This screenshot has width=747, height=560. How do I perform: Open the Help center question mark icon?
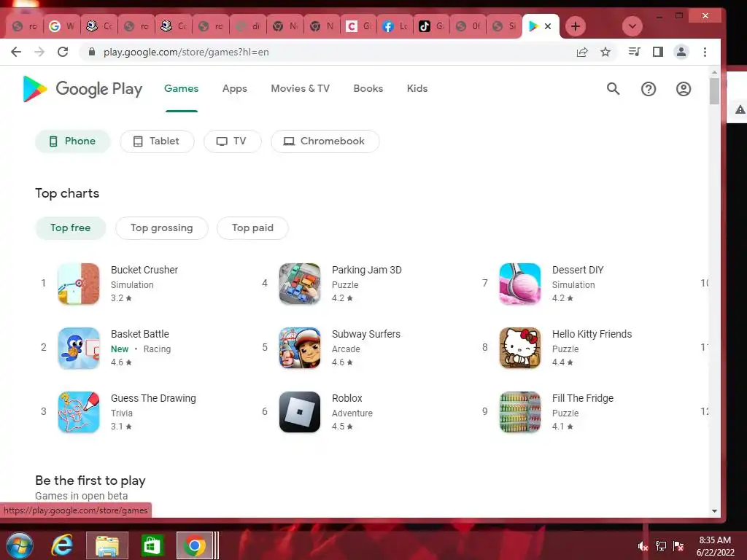pos(649,88)
